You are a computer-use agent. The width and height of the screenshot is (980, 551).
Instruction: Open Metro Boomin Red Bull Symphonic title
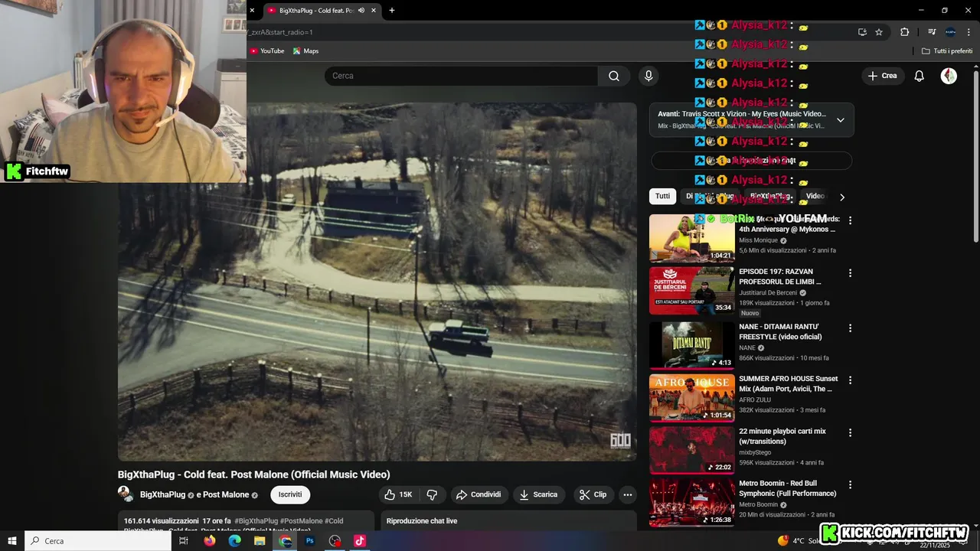(788, 488)
